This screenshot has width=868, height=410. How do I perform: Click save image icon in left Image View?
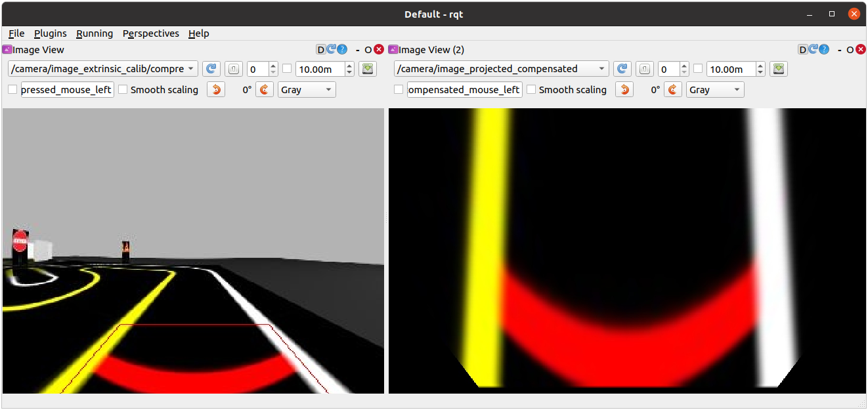click(x=367, y=69)
